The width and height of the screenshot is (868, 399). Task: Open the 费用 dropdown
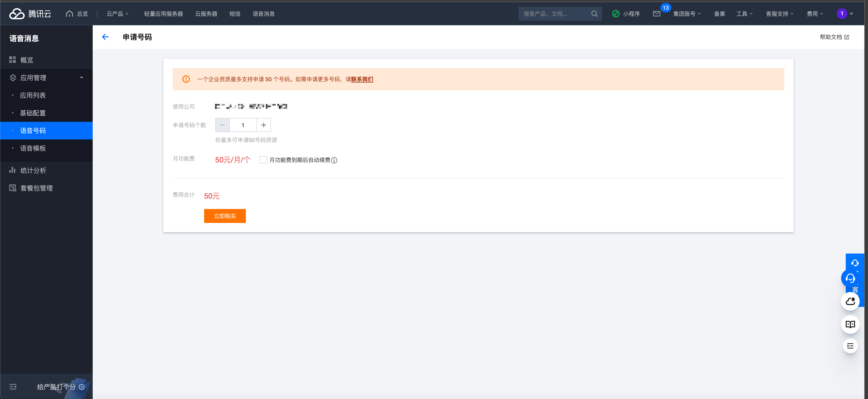(x=815, y=14)
